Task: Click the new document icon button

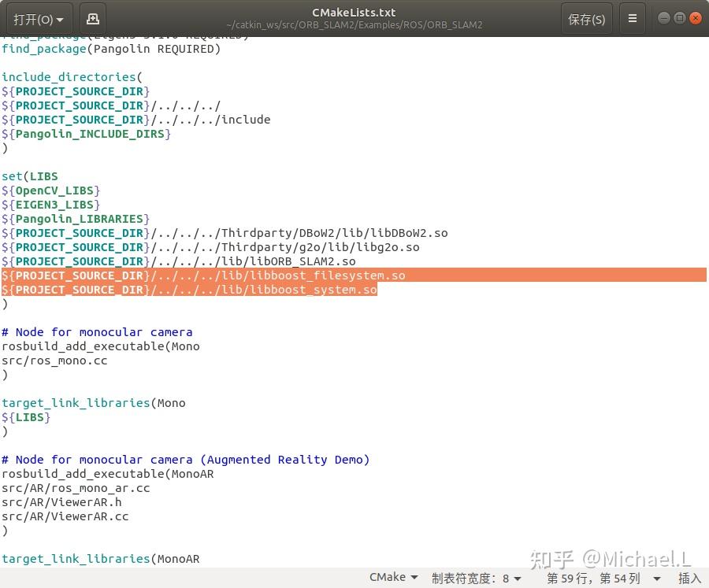Action: [93, 19]
